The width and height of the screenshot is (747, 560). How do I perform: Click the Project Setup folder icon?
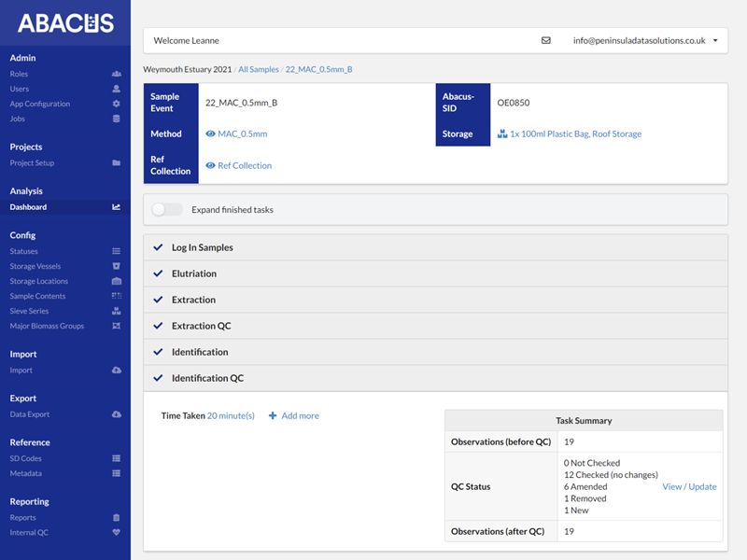pyautogui.click(x=116, y=163)
